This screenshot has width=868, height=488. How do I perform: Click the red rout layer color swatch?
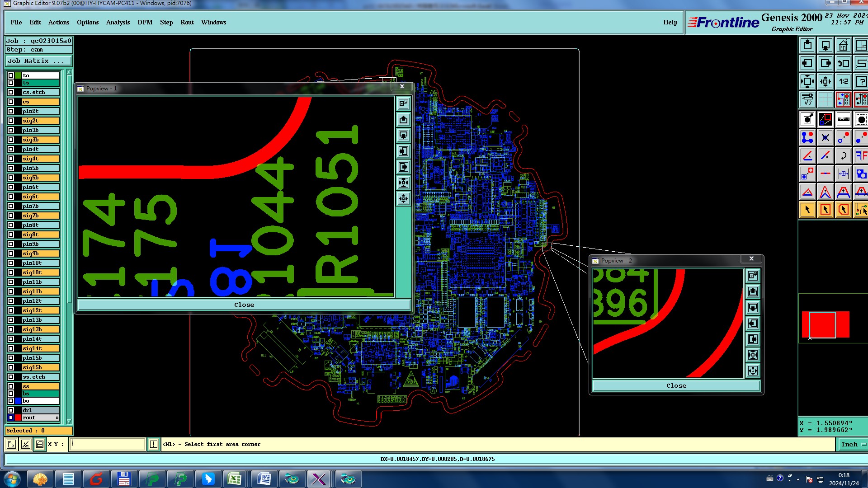[18, 418]
